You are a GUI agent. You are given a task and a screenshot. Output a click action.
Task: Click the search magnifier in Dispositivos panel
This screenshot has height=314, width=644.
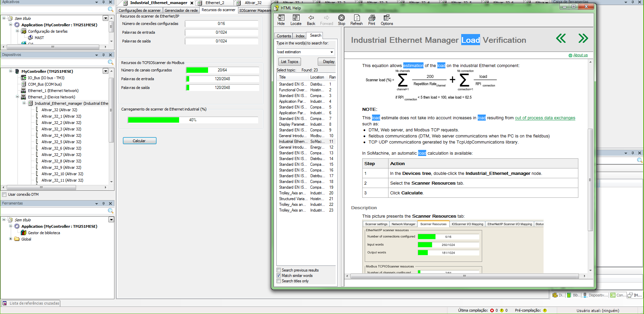point(110,62)
